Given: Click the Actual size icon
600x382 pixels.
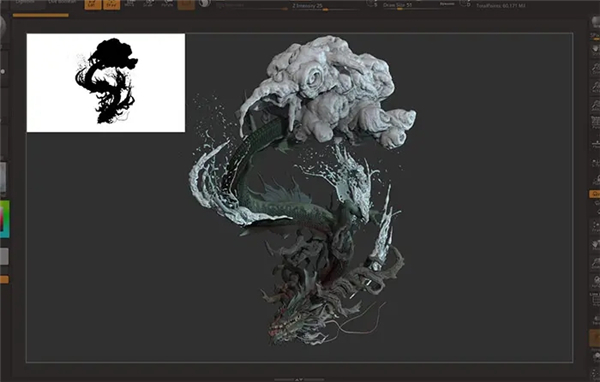Looking at the screenshot, I should [595, 87].
